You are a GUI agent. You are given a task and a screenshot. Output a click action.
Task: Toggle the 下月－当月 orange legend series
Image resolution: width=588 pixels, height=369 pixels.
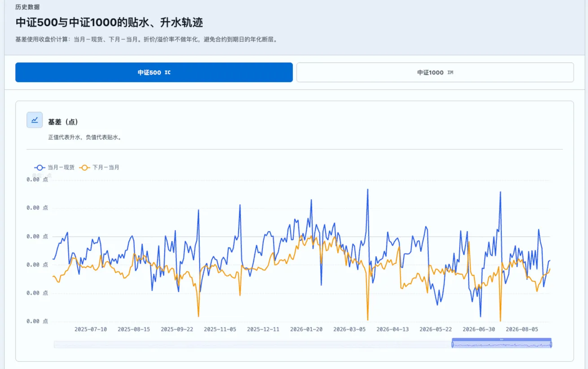point(99,167)
